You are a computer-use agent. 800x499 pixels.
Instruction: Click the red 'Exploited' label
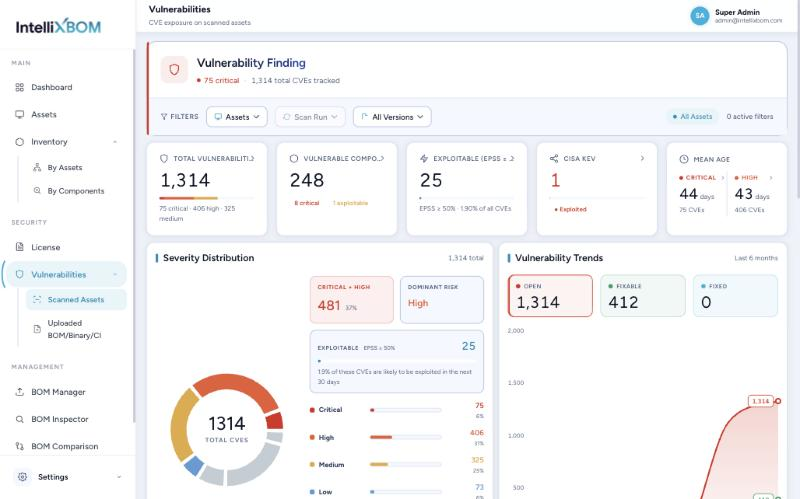click(x=570, y=209)
